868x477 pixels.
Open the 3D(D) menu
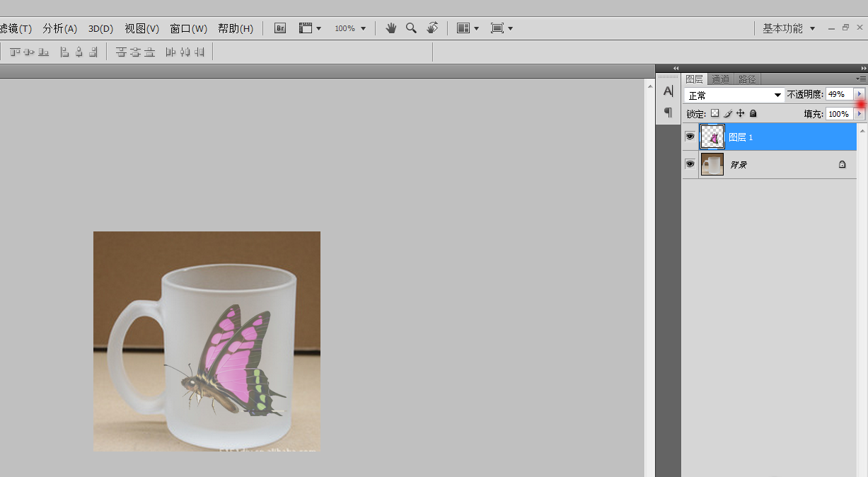pos(100,28)
